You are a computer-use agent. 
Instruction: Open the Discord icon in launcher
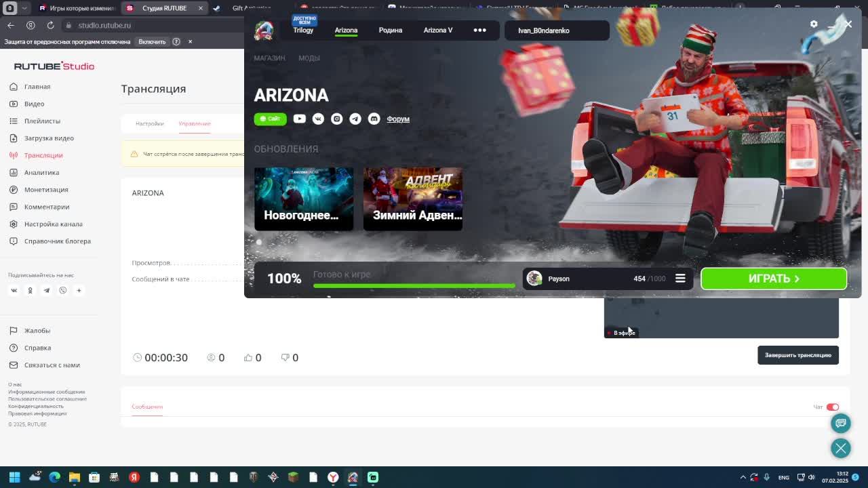click(374, 119)
